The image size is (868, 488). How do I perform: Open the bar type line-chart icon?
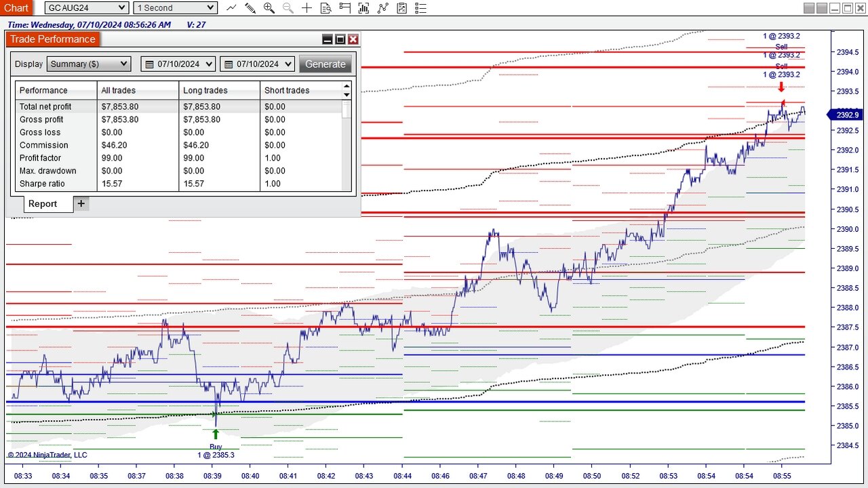click(232, 8)
